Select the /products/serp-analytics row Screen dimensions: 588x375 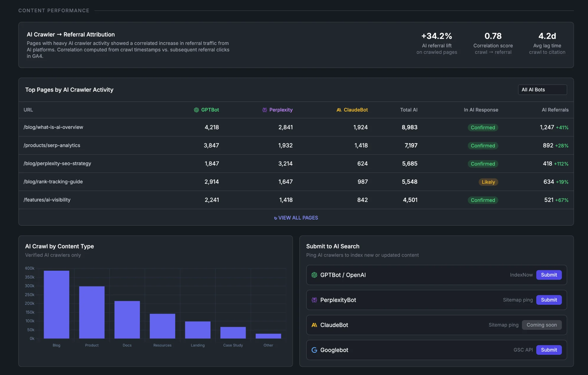coord(52,145)
